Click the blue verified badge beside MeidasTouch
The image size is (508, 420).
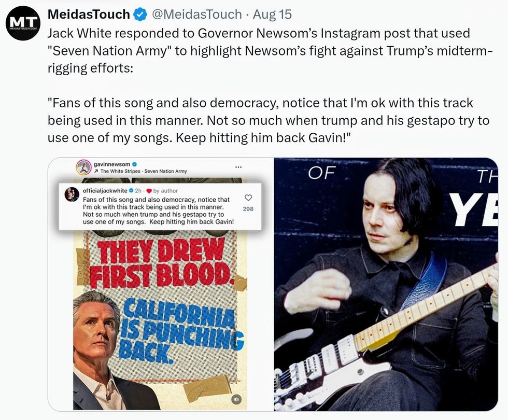140,15
